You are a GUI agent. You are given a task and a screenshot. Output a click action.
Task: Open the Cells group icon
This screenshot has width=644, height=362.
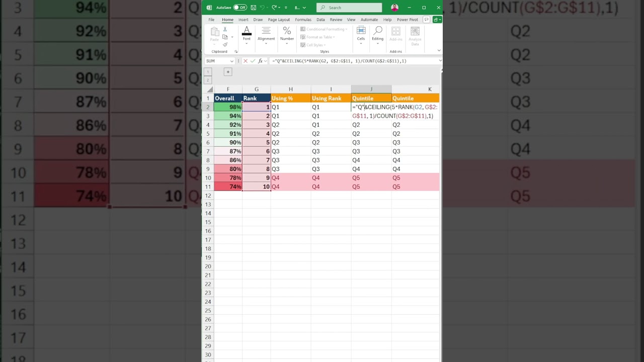tap(361, 31)
